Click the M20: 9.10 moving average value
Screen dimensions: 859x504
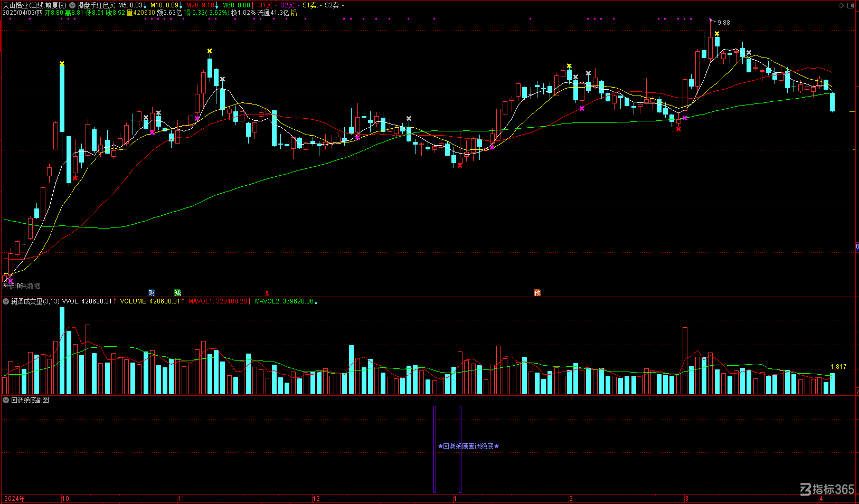click(x=201, y=5)
